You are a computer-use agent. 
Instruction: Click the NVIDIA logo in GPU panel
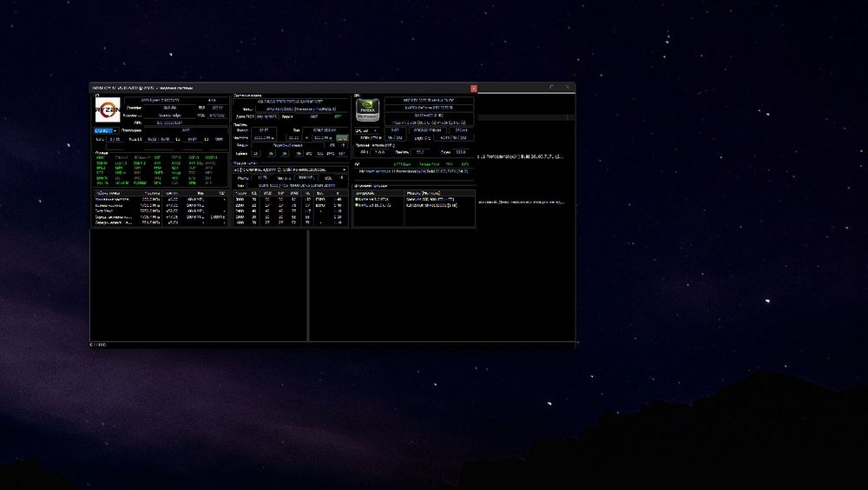(x=367, y=109)
